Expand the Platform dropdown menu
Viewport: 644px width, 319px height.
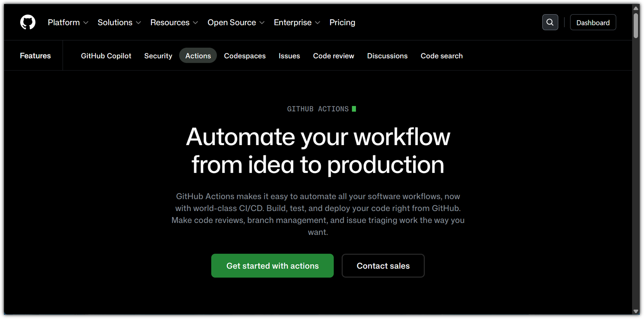click(68, 23)
